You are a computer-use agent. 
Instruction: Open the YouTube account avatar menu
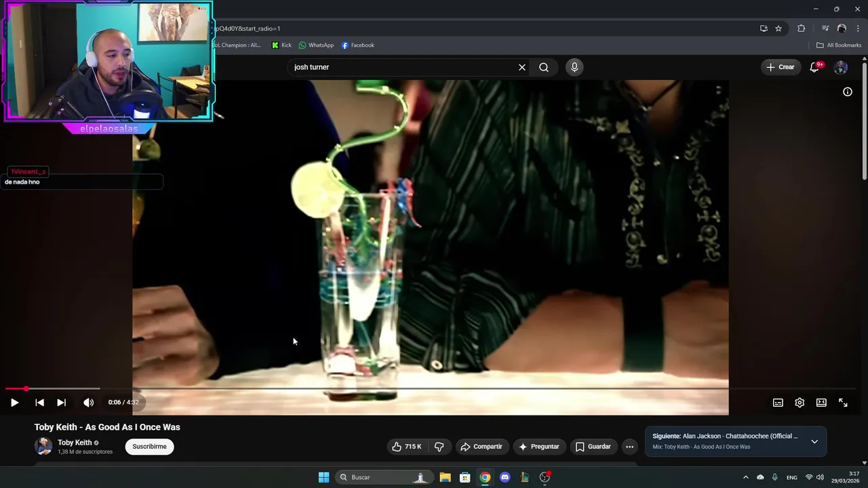(x=841, y=67)
